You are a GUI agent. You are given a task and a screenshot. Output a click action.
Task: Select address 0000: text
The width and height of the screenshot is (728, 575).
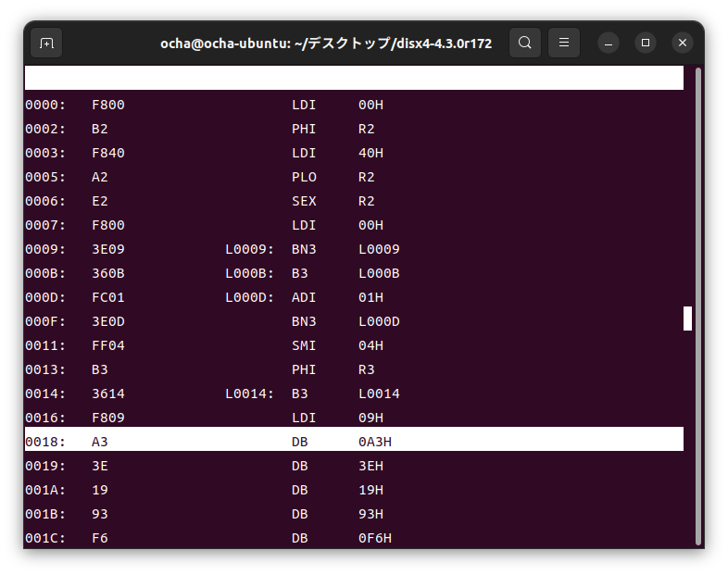pos(45,105)
